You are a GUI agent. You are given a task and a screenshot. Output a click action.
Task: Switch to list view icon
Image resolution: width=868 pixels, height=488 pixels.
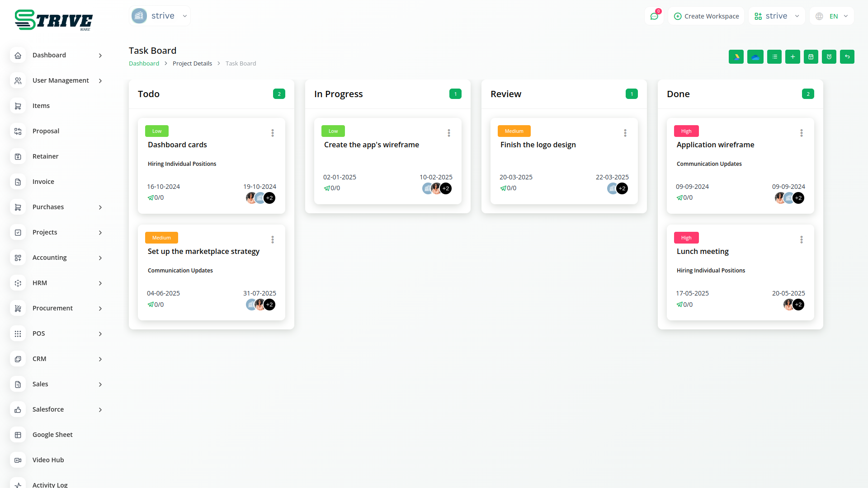(x=774, y=57)
